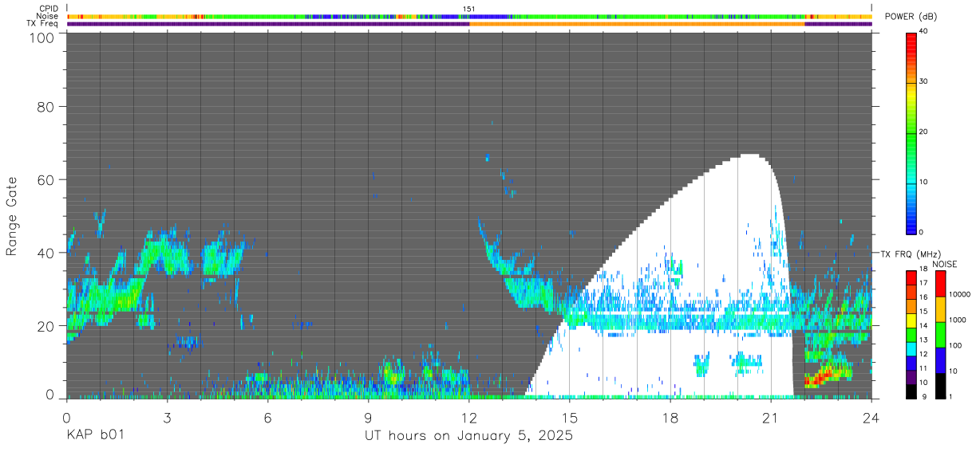The width and height of the screenshot is (980, 452).
Task: Click the 3 label on the UT hours axis
Action: point(167,417)
